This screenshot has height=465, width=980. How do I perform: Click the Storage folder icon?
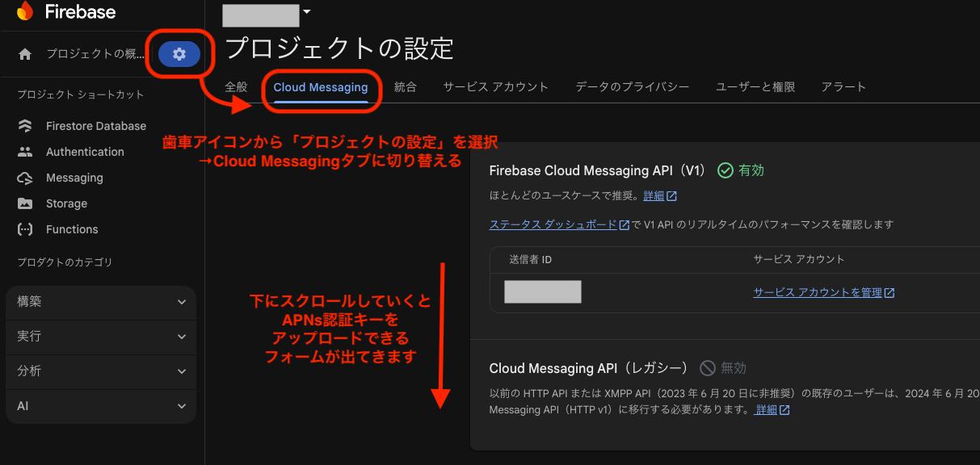pyautogui.click(x=25, y=203)
